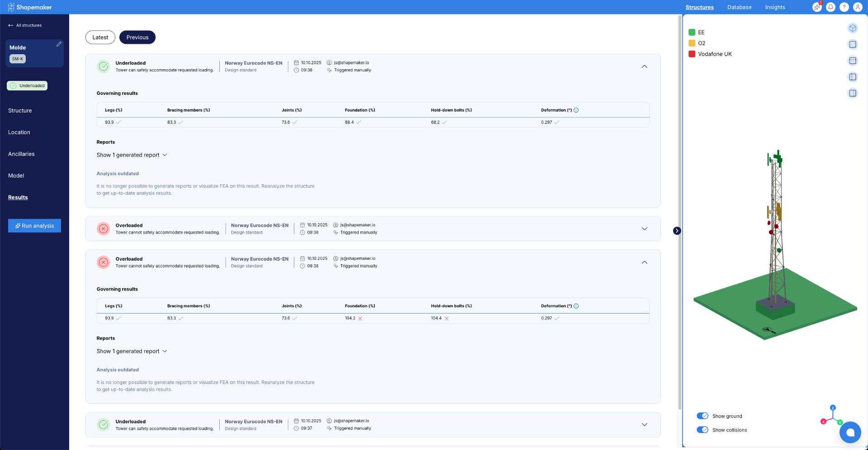Expand the collapsed Overloaded result card
Screen dimensions: 868x450
(x=645, y=229)
